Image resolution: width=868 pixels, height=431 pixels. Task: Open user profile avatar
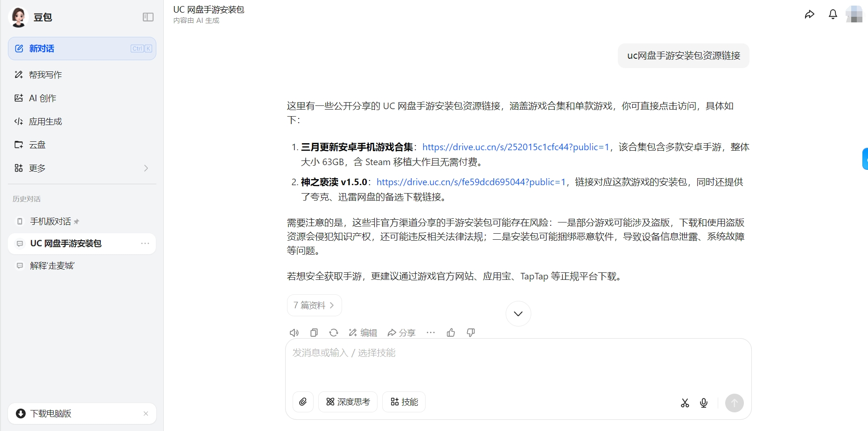click(855, 14)
